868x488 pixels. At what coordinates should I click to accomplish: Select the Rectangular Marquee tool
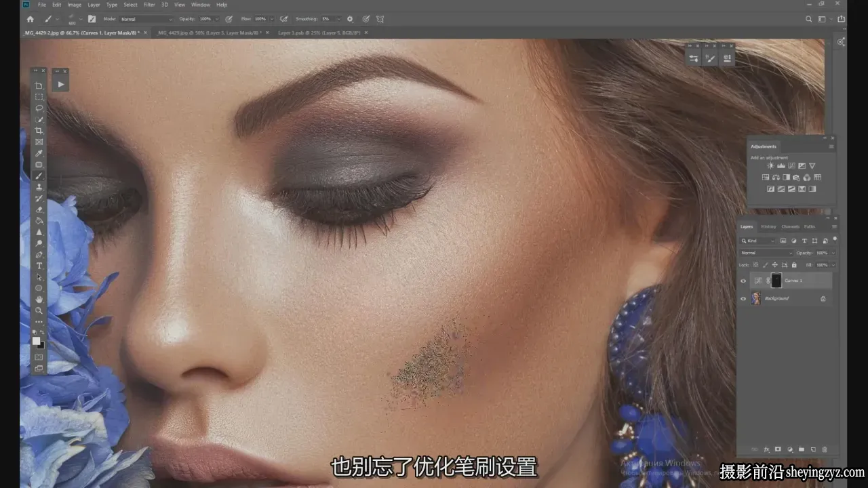click(39, 97)
